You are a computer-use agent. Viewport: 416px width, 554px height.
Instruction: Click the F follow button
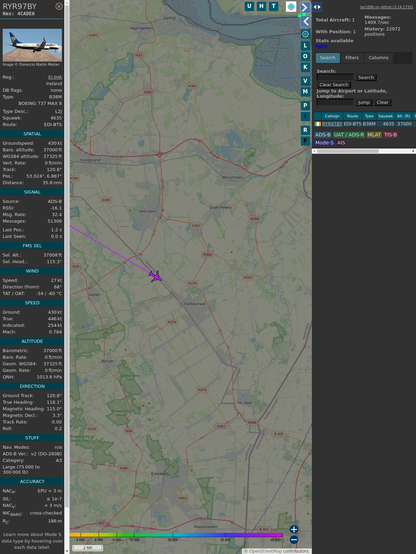305,141
